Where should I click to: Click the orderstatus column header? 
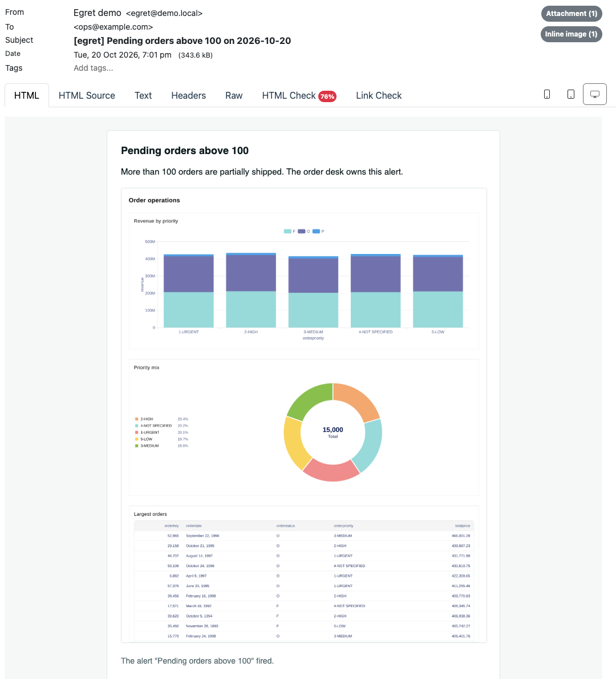click(286, 526)
